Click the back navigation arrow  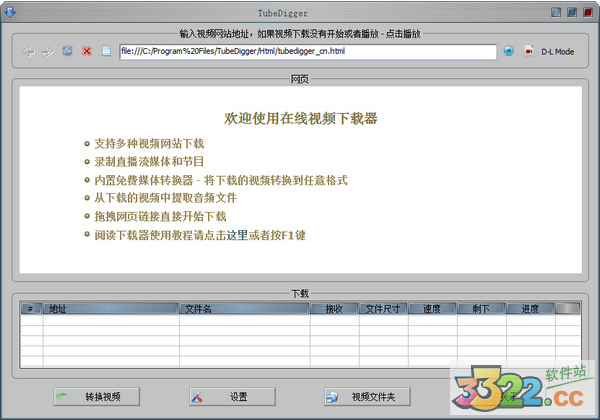coord(29,51)
